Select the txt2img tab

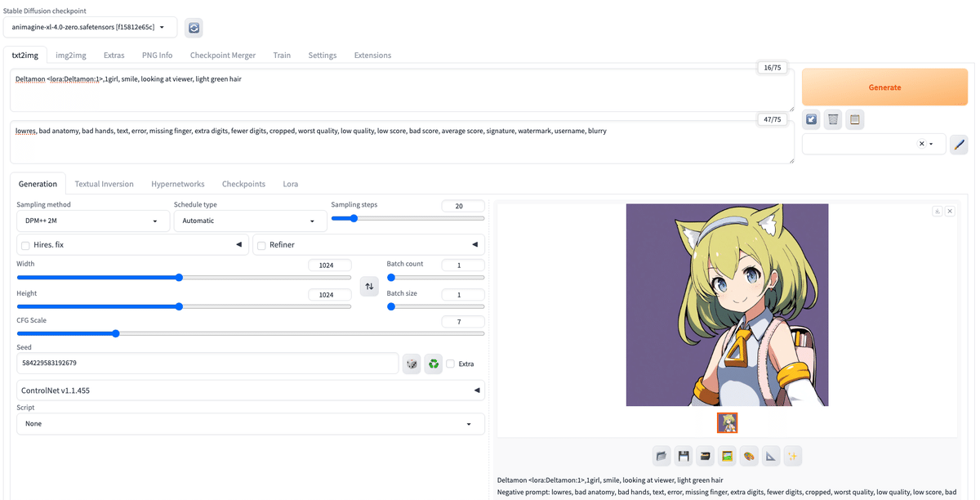(24, 55)
